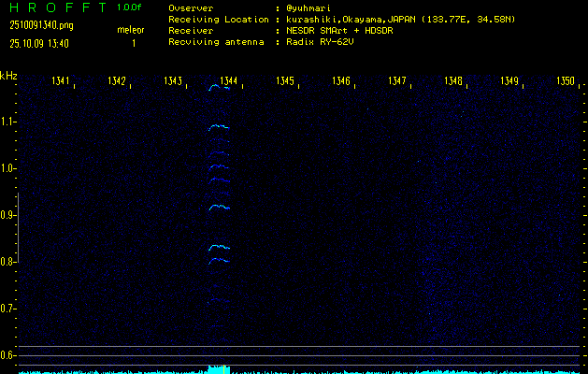The image size is (588, 374).
Task: Click the 1.0 frequency axis label
Action: [x=8, y=168]
